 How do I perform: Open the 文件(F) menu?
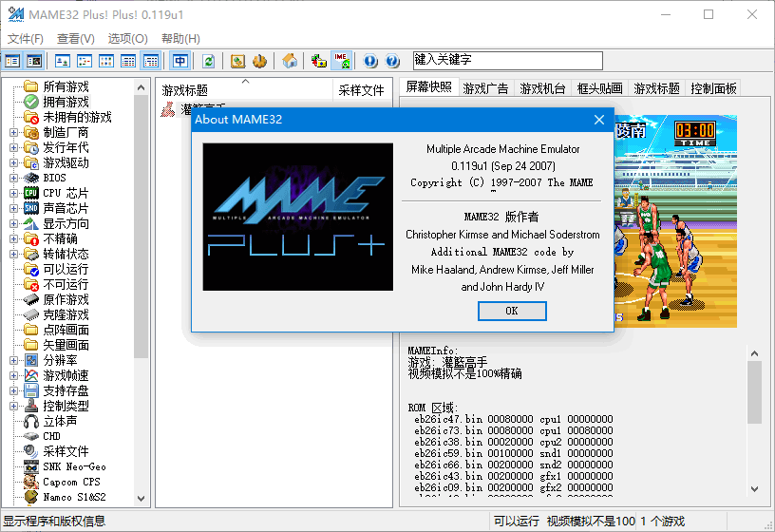[26, 39]
